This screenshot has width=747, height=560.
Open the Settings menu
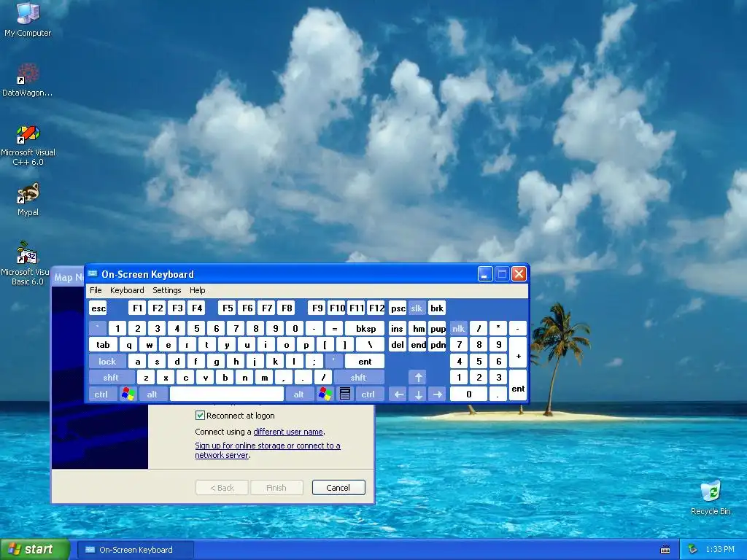pos(167,290)
